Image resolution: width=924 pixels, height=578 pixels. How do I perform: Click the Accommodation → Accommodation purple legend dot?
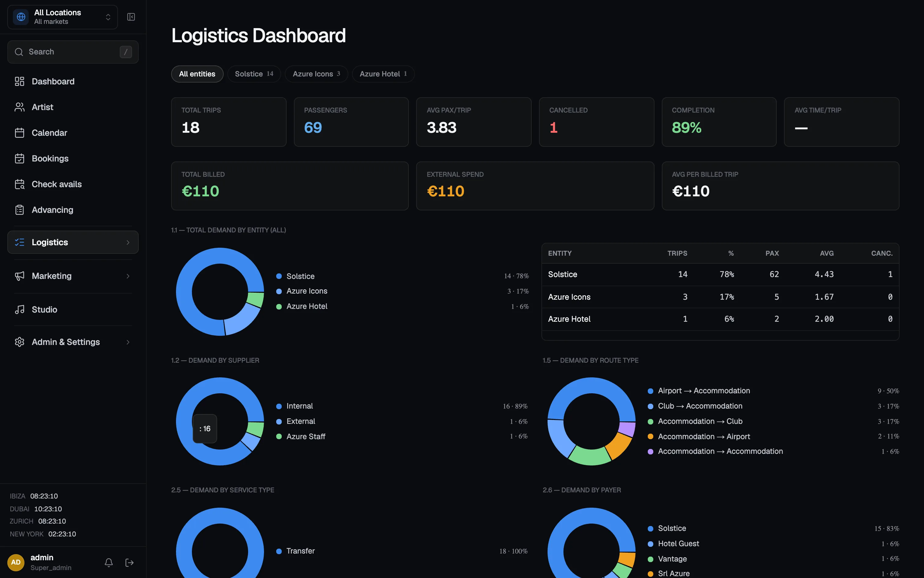(x=650, y=451)
